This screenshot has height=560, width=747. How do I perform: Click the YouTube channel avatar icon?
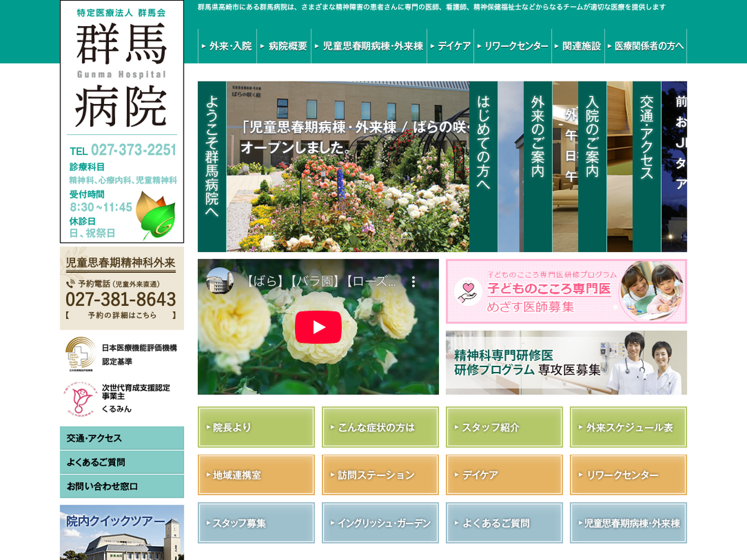220,281
